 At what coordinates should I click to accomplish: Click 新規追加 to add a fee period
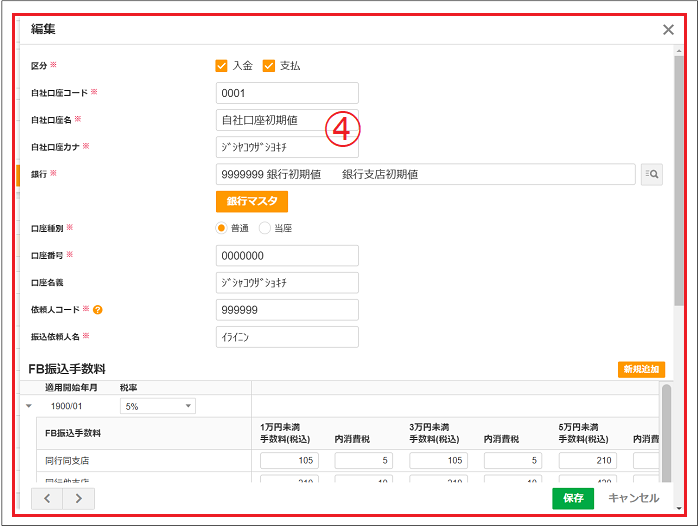pos(640,369)
